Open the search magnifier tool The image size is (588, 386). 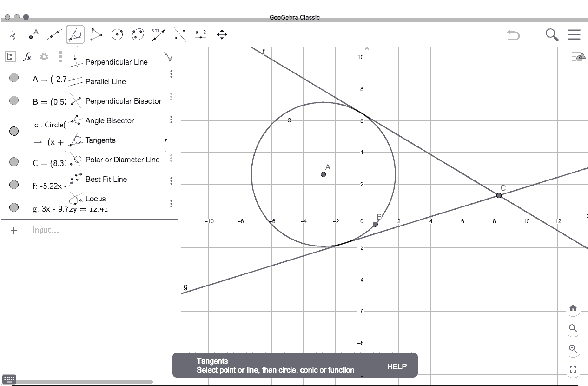(551, 34)
